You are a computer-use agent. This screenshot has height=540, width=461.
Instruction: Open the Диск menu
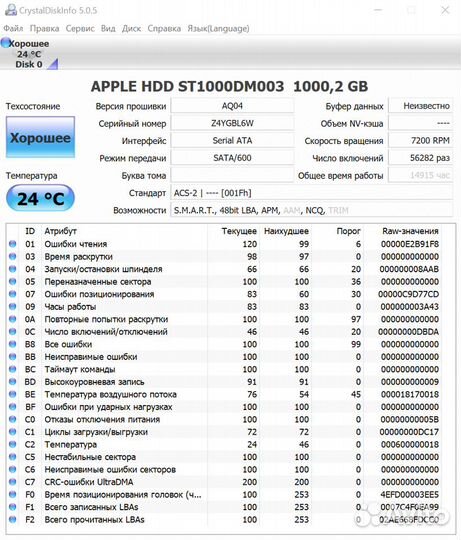[x=132, y=28]
